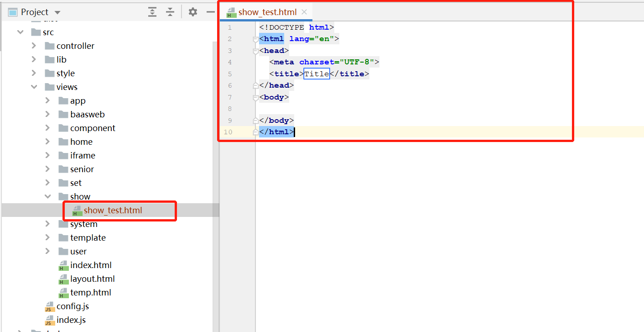
Task: Click the JavaScript icon beside config.js
Action: (49, 306)
